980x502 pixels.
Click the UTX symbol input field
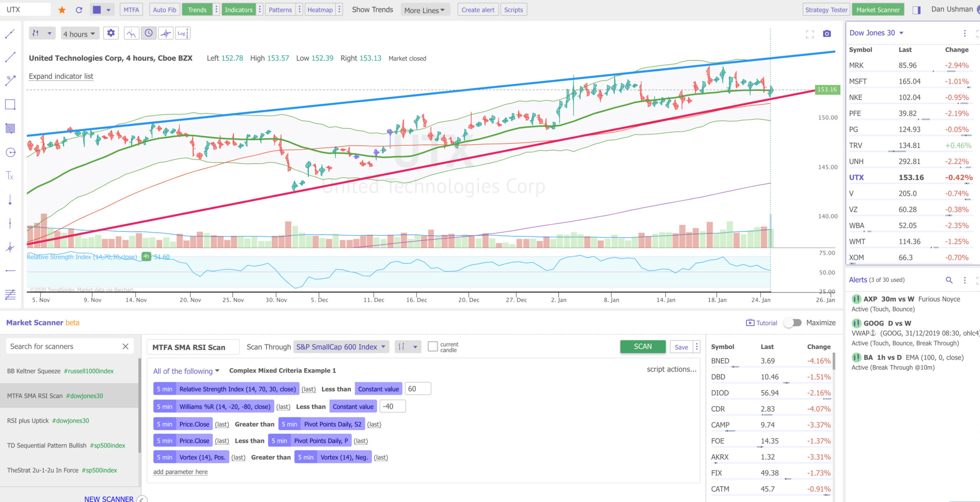pyautogui.click(x=25, y=10)
